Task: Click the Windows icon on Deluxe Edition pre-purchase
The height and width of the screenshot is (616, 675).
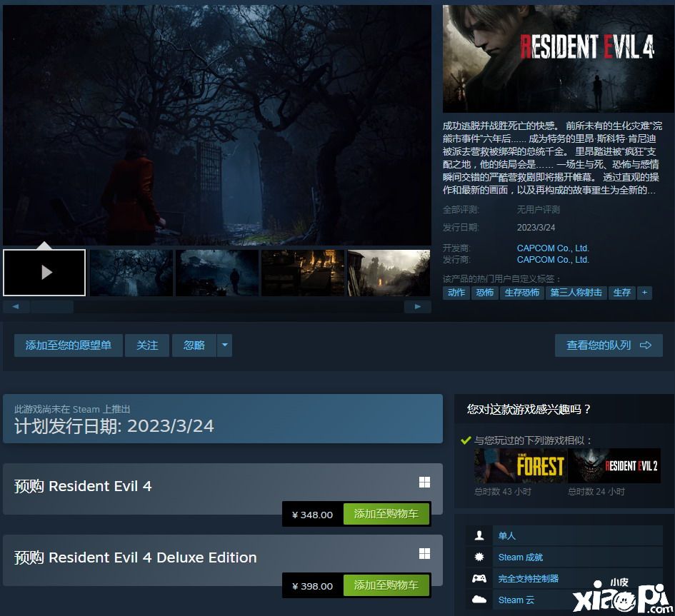Action: (424, 554)
